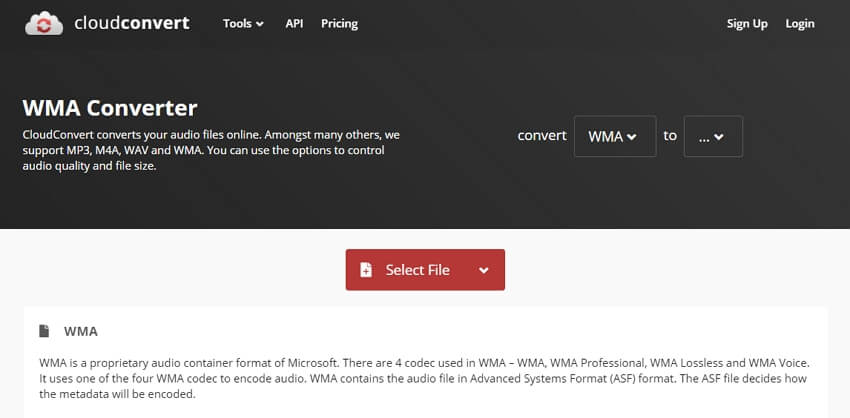Screen dimensions: 850x418
Task: Click the WMA format description paragraph
Action: click(424, 378)
